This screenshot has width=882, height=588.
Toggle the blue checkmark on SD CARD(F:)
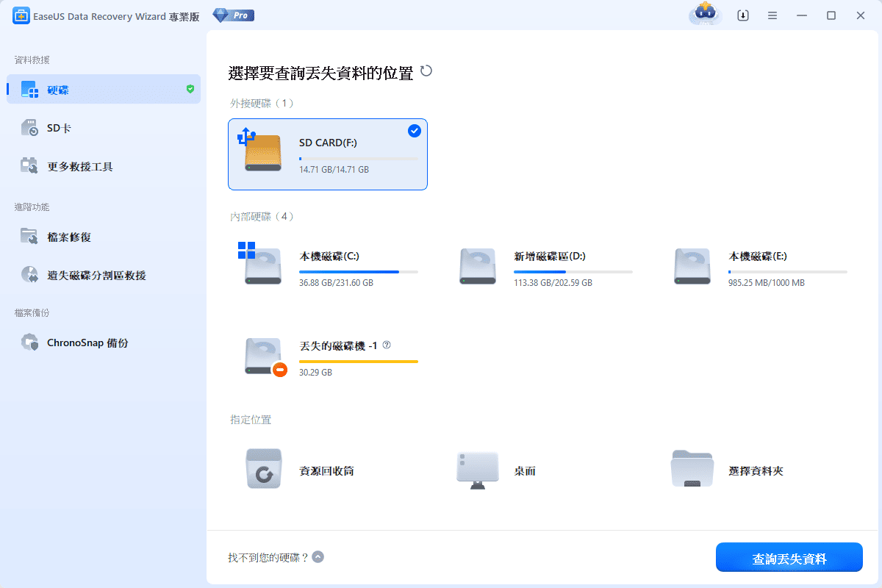coord(415,131)
